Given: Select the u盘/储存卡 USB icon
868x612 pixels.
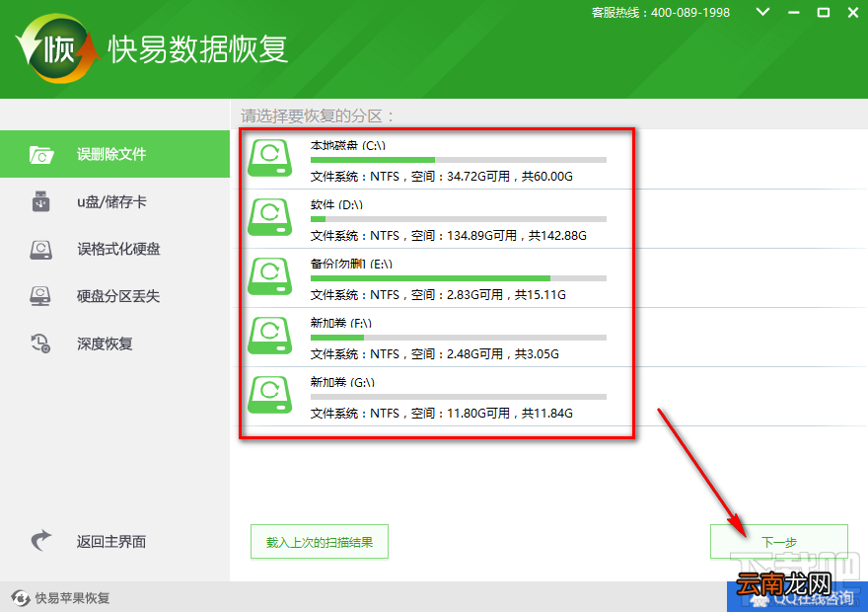Looking at the screenshot, I should tap(41, 201).
